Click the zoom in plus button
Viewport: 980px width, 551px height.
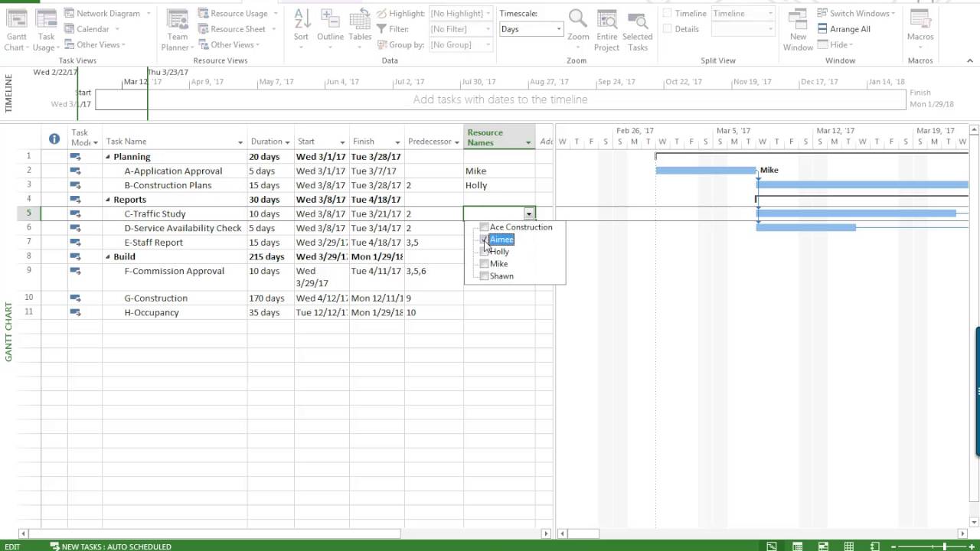pyautogui.click(x=973, y=546)
